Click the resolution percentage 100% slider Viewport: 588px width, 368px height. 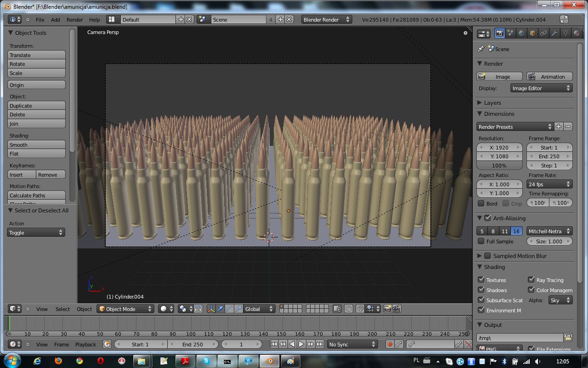coord(500,165)
